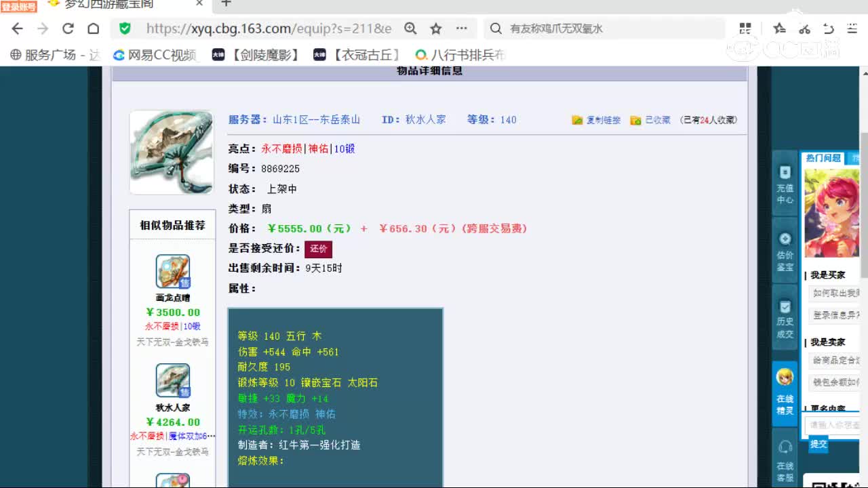The image size is (868, 488).
Task: Open the 【剑陵魔影】 bookmark
Action: (256, 55)
